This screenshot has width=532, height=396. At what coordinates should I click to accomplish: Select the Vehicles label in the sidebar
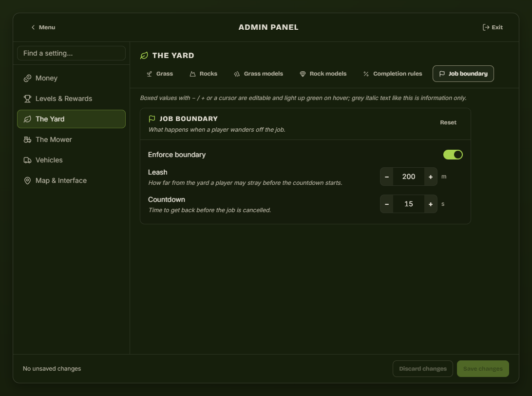click(x=49, y=160)
